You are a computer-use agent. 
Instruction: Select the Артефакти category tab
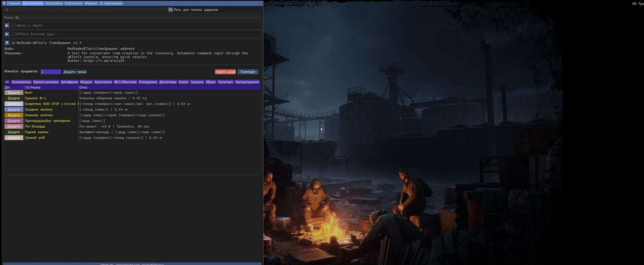(x=69, y=82)
